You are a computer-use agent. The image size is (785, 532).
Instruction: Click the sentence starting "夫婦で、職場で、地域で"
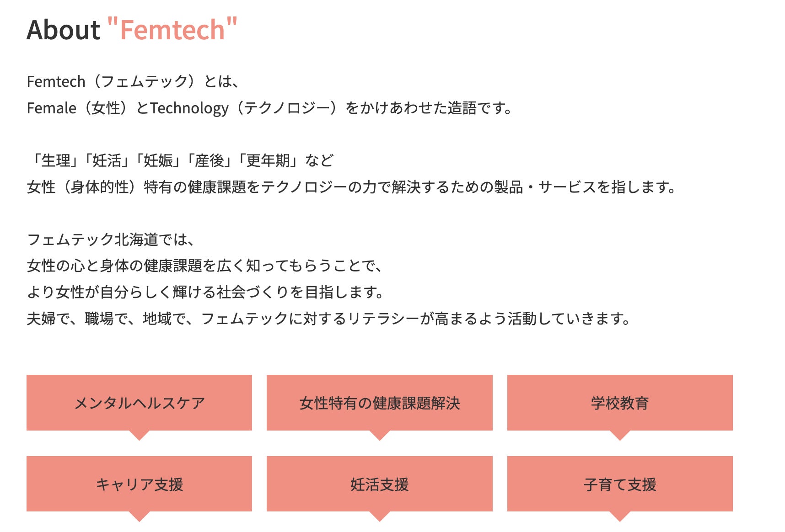[x=328, y=318]
